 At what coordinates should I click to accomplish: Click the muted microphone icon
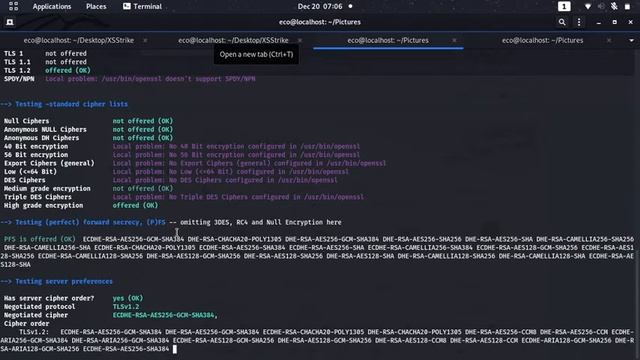pos(614,7)
